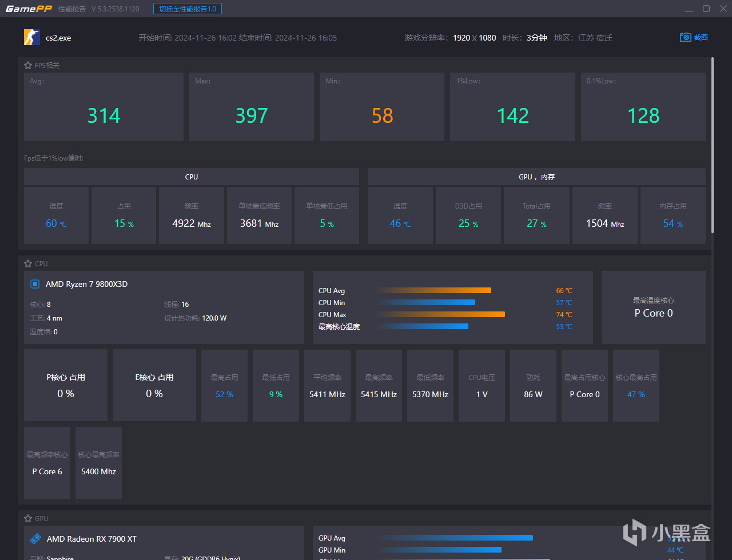
Task: Select the GPU，内存 header tab
Action: click(536, 177)
